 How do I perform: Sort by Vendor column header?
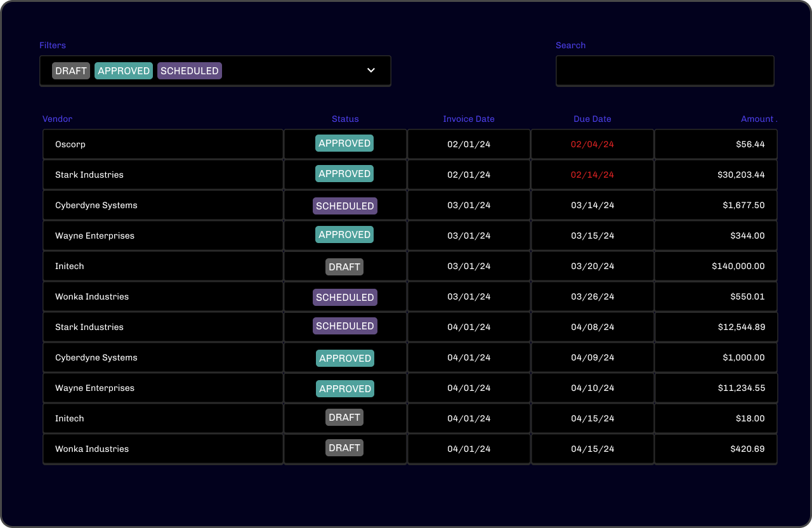point(57,119)
